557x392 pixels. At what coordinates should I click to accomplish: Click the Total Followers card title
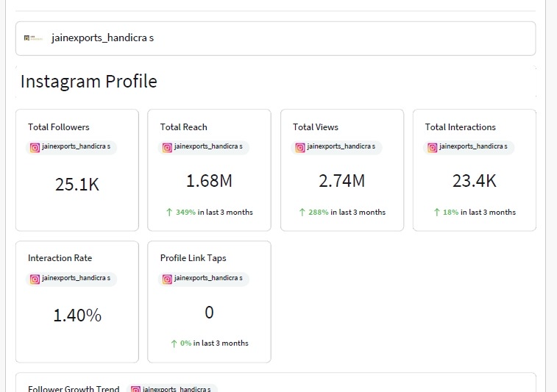pyautogui.click(x=59, y=127)
